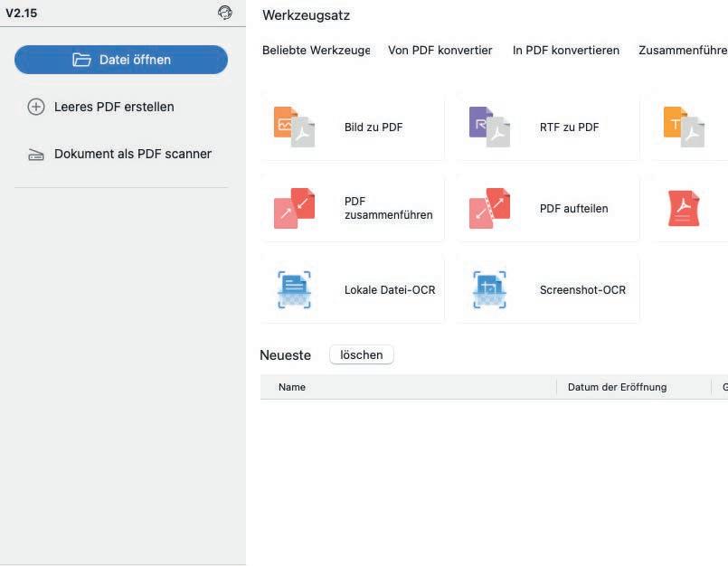This screenshot has height=566, width=728.
Task: Open the Bild zu PDF tool icon
Action: 294,127
